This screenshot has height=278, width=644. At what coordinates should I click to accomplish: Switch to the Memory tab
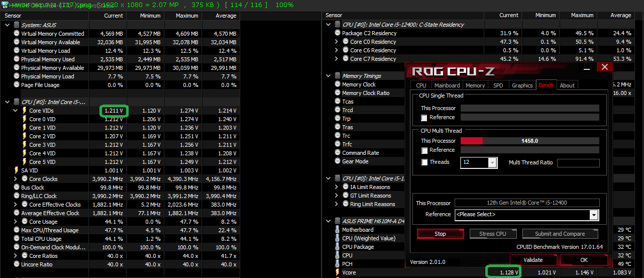pyautogui.click(x=475, y=85)
